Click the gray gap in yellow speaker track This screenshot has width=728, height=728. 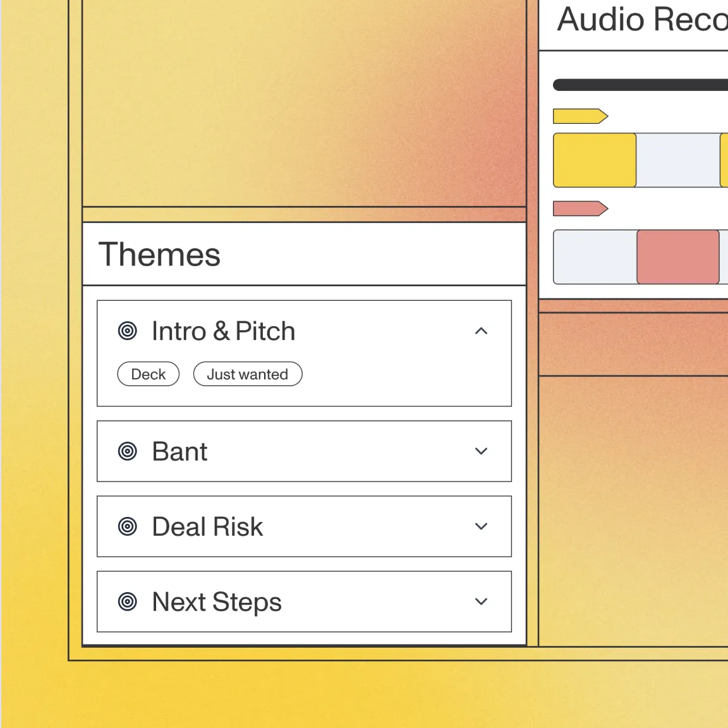click(x=677, y=160)
